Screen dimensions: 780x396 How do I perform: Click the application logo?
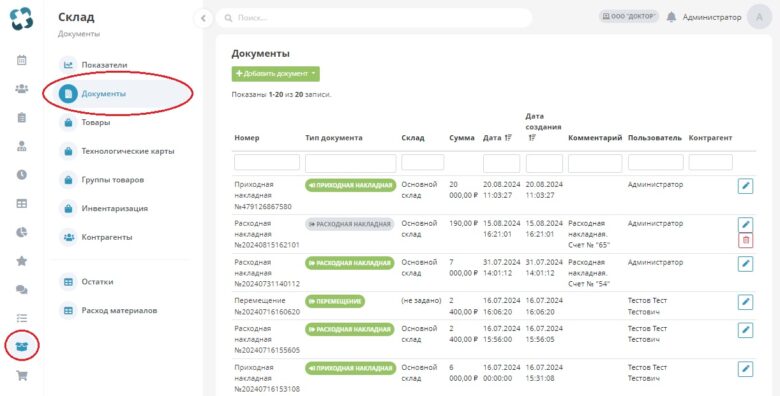[x=21, y=19]
